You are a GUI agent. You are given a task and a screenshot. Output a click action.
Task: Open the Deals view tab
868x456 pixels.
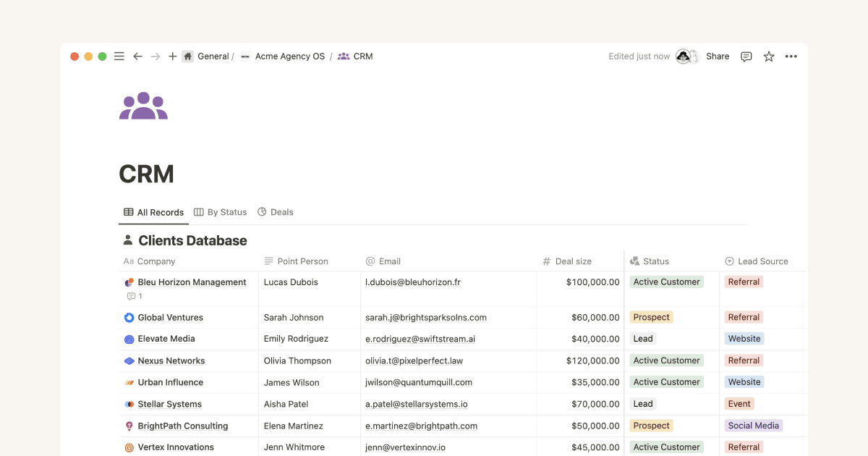tap(276, 211)
